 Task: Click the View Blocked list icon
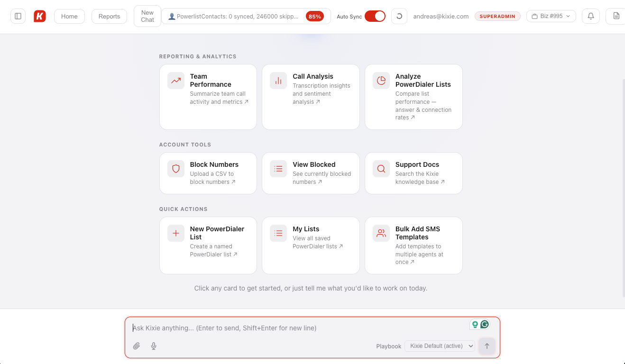(278, 169)
